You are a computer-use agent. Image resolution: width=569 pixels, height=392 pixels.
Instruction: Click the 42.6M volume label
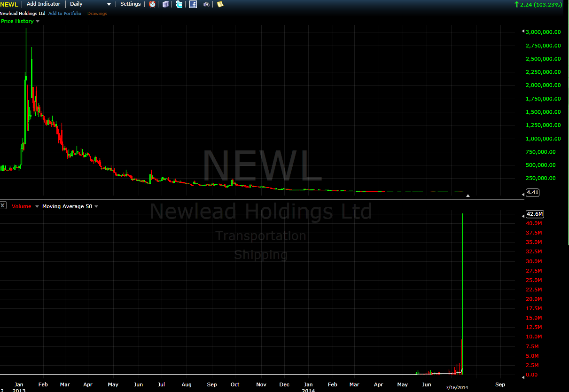(535, 214)
